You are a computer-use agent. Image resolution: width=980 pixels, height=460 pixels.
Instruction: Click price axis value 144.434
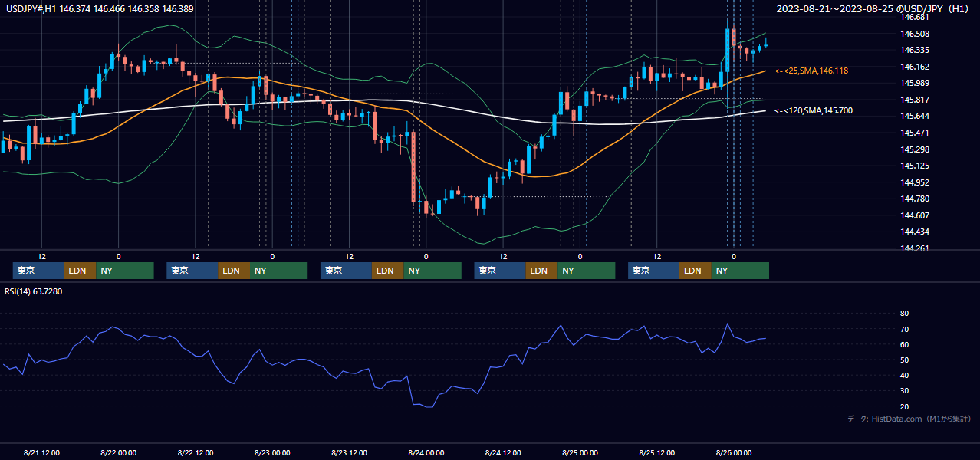914,232
